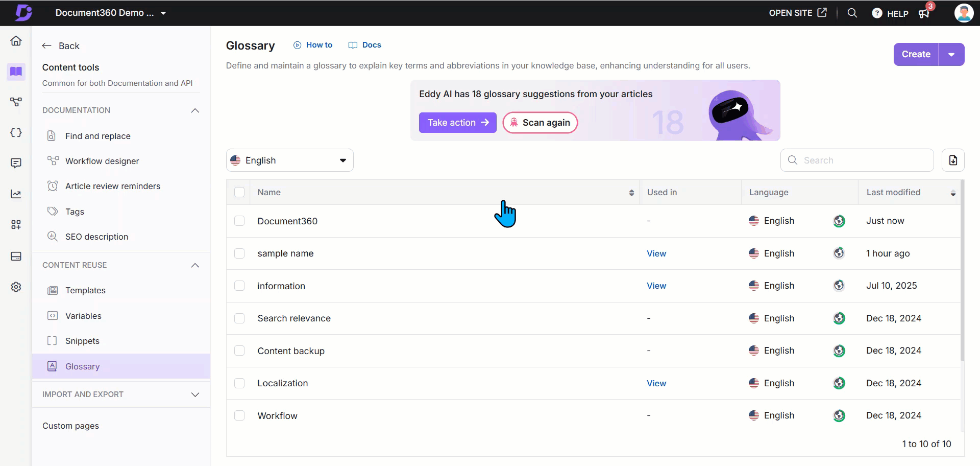Click globe icon in Document360 row
The height and width of the screenshot is (466, 980).
point(839,221)
